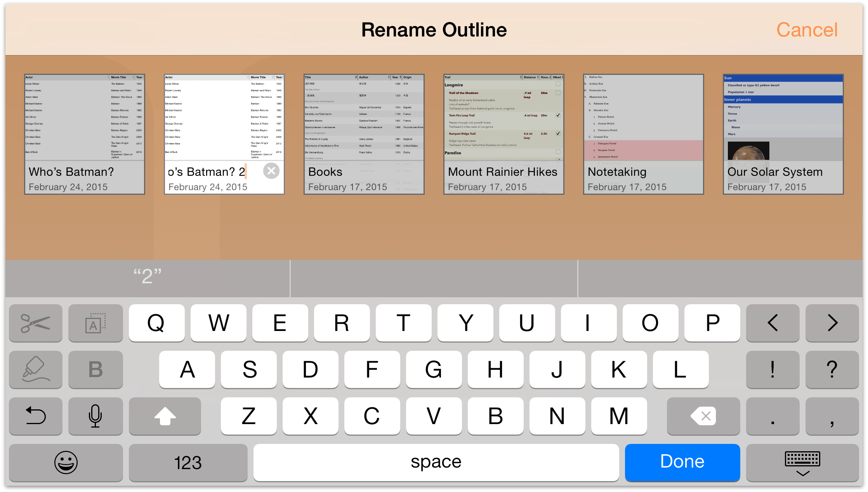Tap the W key
The height and width of the screenshot is (492, 868).
tap(218, 323)
